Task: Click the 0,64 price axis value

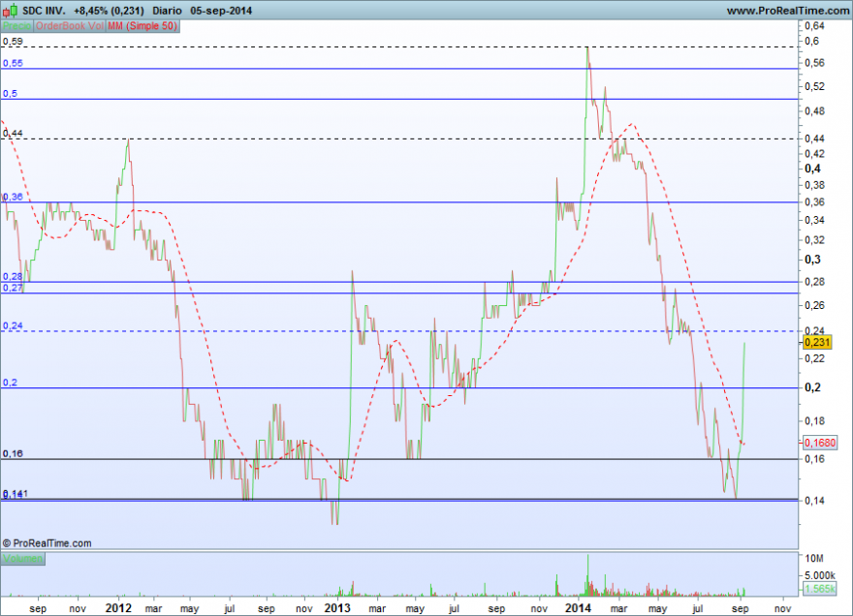Action: pos(814,25)
